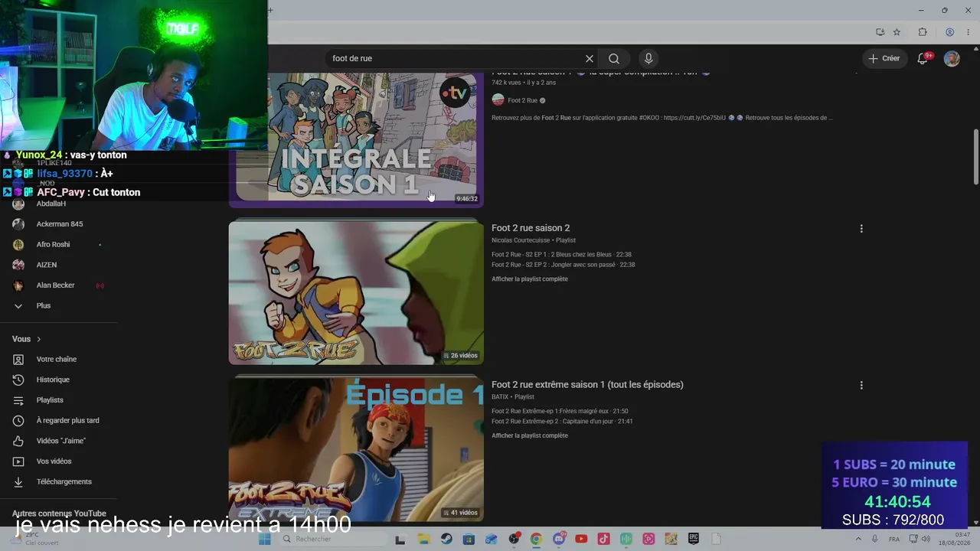The image size is (980, 551).
Task: Open the YouTube app in the taskbar
Action: click(581, 540)
